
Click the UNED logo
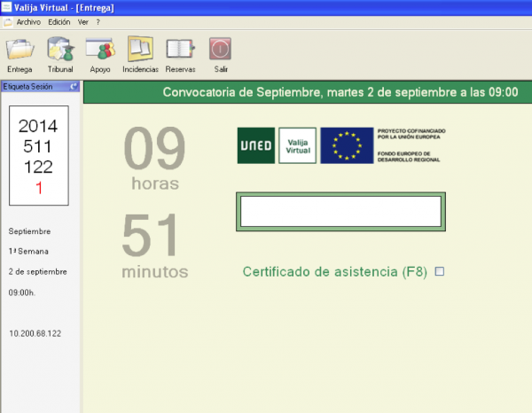pos(255,145)
